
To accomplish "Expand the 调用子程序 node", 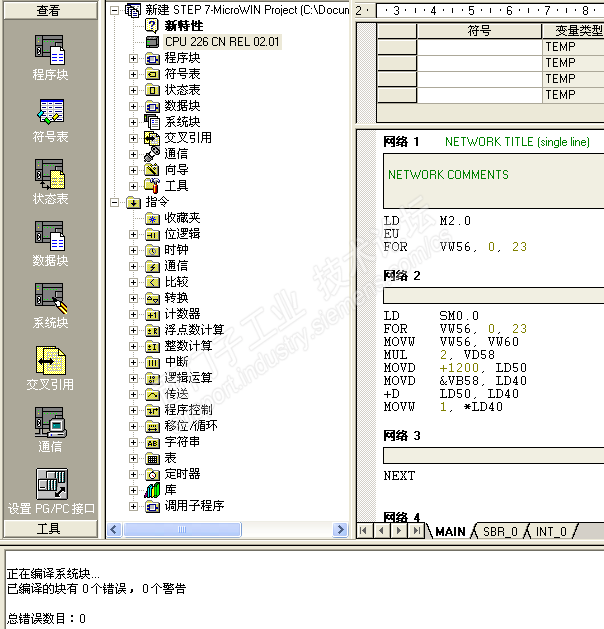I will 134,507.
